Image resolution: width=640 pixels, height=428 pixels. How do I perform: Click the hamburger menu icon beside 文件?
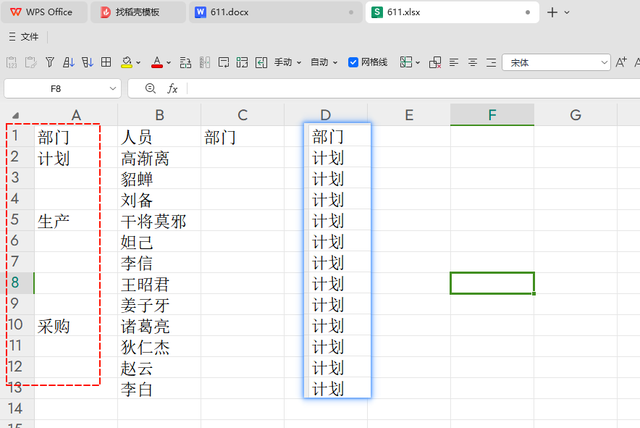(x=12, y=37)
